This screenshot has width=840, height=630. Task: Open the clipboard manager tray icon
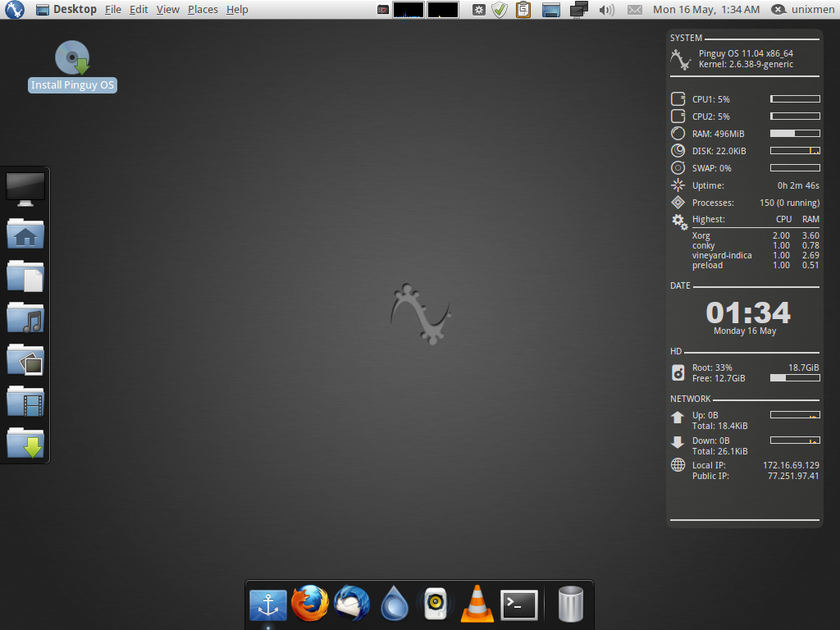coord(523,10)
